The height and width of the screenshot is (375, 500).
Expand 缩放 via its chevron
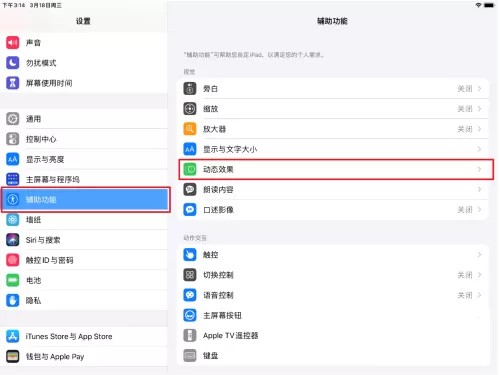[x=479, y=109]
